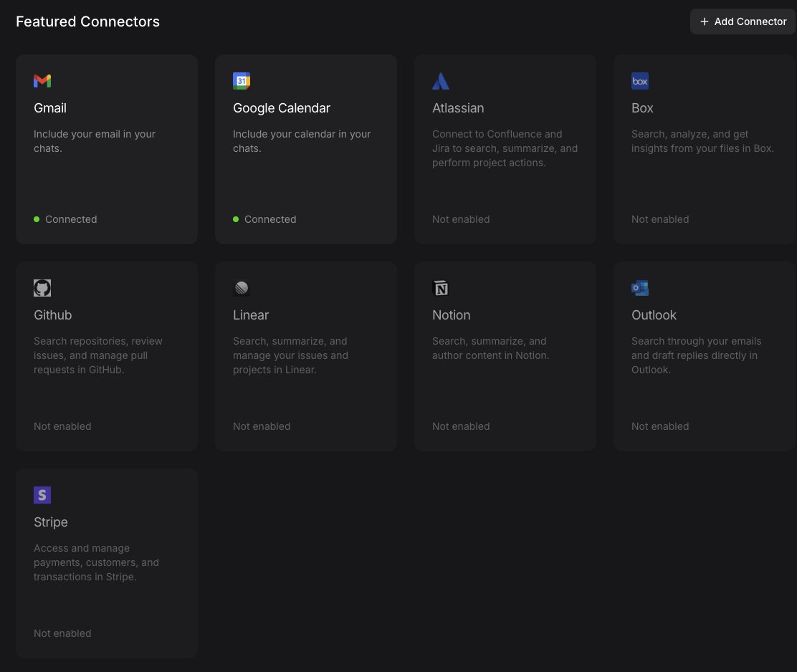Click Not enabled on the Box card
Image resolution: width=797 pixels, height=672 pixels.
coord(659,219)
